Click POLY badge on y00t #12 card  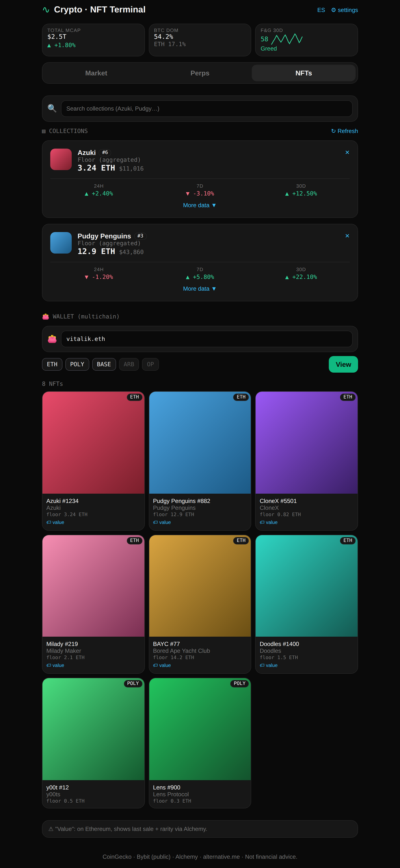coord(133,684)
